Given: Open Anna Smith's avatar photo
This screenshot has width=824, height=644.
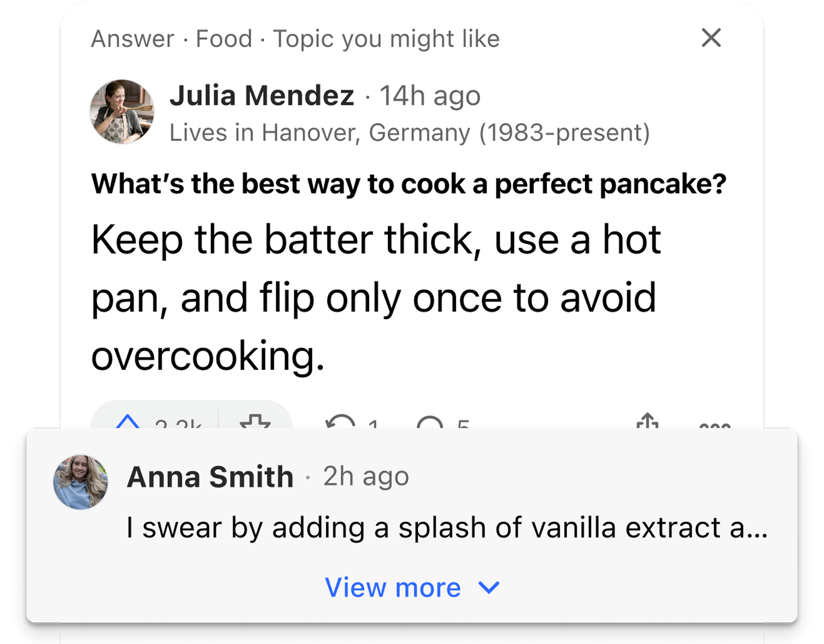Looking at the screenshot, I should tap(81, 482).
